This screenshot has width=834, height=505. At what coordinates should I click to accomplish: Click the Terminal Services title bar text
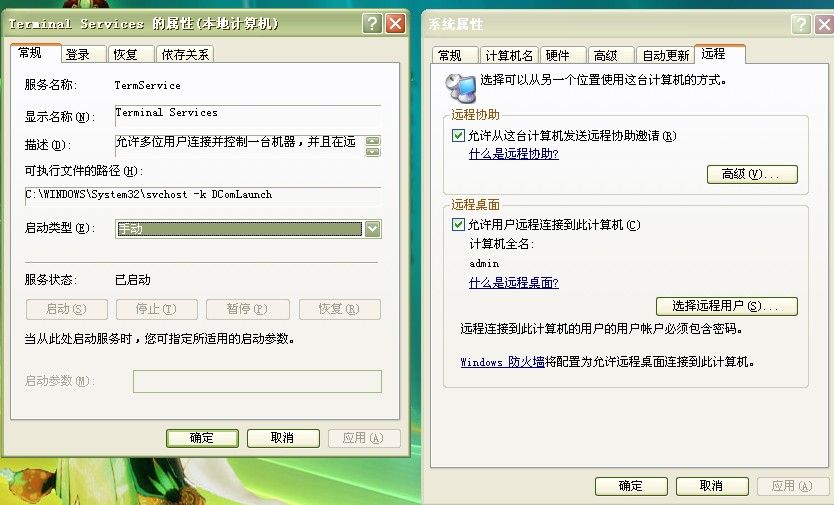[x=143, y=23]
